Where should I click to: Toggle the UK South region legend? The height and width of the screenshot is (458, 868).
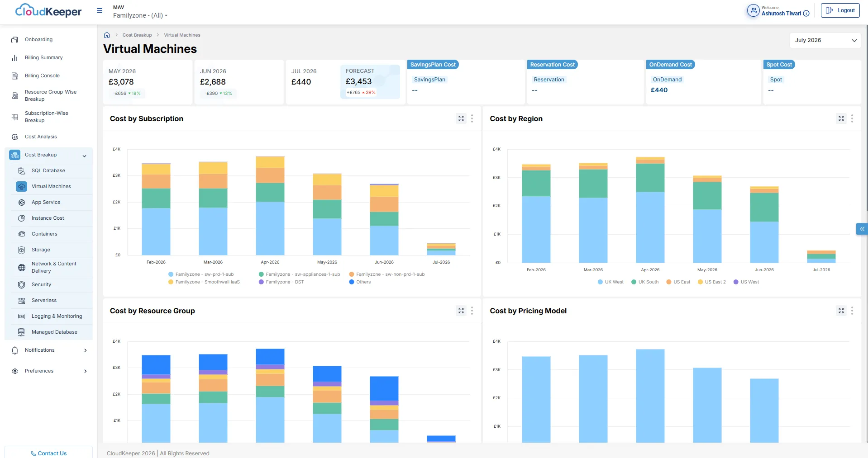click(645, 282)
